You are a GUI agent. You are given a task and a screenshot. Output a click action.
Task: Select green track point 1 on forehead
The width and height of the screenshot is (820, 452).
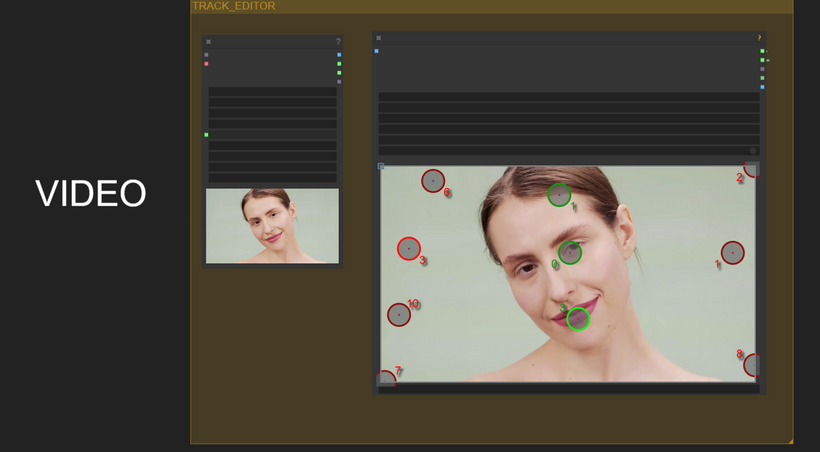pyautogui.click(x=559, y=195)
